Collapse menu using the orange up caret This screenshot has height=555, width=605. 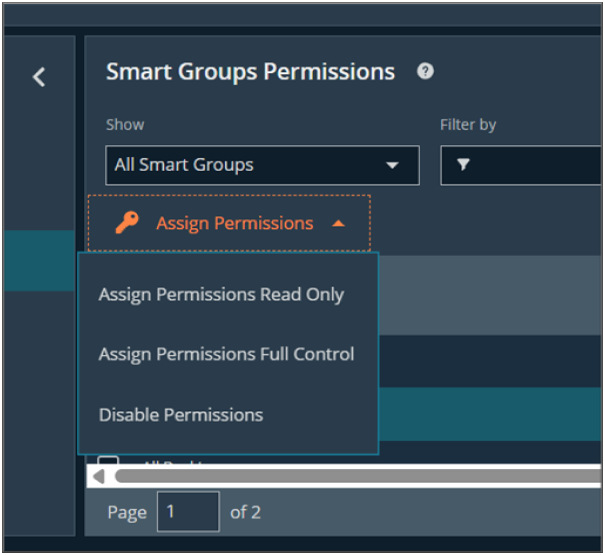[x=338, y=224]
